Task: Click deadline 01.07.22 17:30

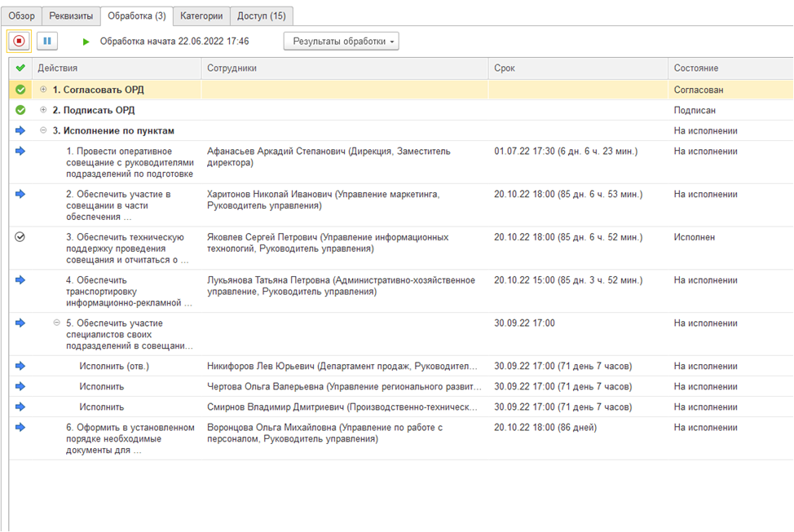Action: (x=566, y=151)
